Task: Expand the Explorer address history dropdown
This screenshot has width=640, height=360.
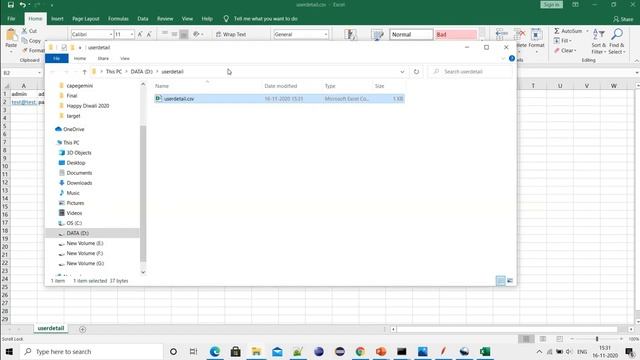Action: [x=402, y=71]
